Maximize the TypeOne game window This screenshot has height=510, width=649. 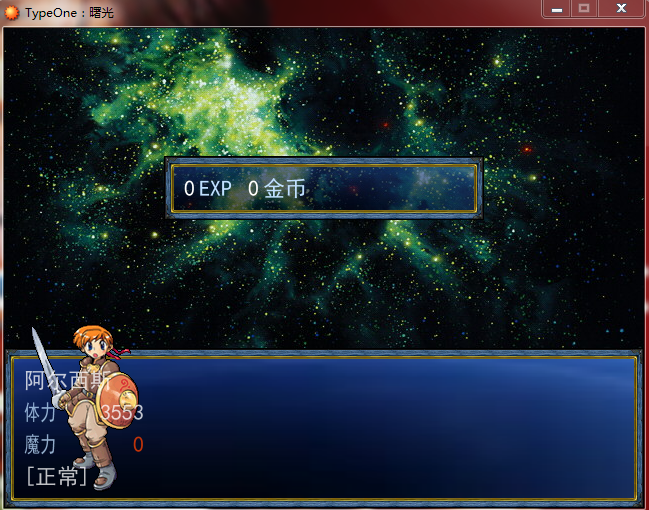tap(584, 9)
